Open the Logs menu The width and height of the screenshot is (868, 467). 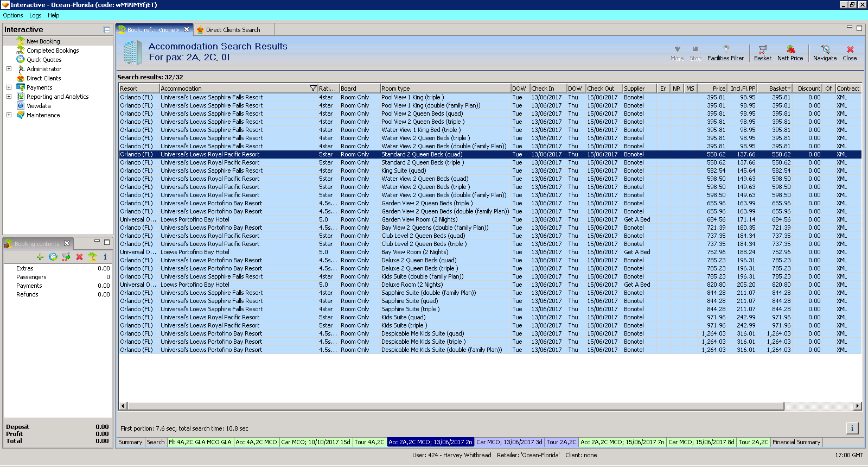coord(35,15)
